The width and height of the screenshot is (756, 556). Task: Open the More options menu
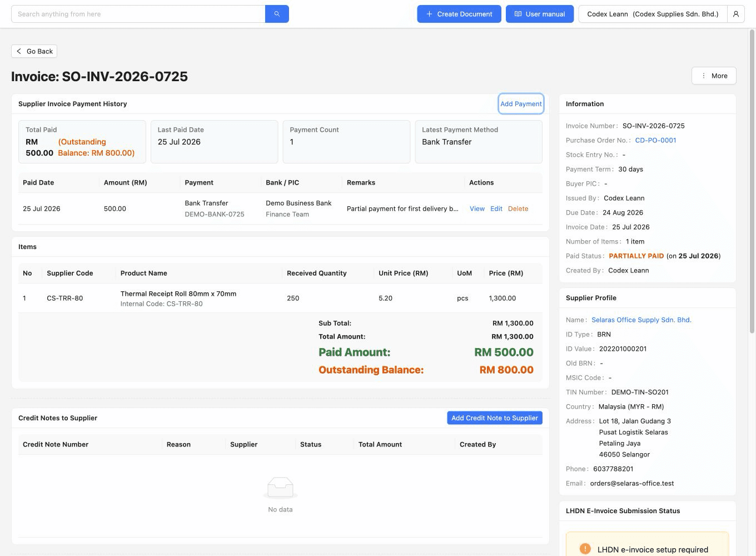tap(714, 76)
